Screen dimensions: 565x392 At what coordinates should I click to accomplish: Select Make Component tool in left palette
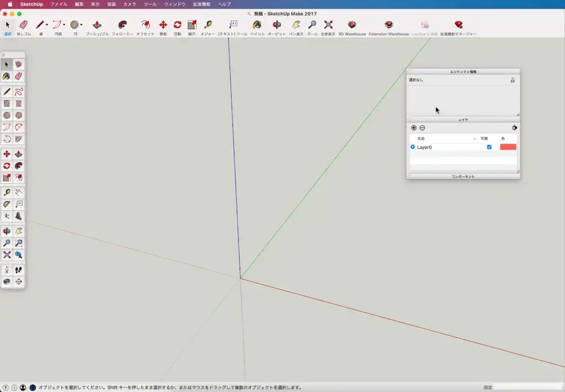coord(18,65)
